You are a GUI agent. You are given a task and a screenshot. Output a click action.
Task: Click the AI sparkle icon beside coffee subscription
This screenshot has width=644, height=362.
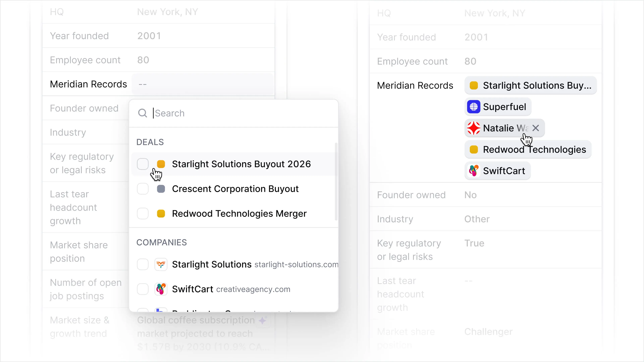tap(263, 320)
